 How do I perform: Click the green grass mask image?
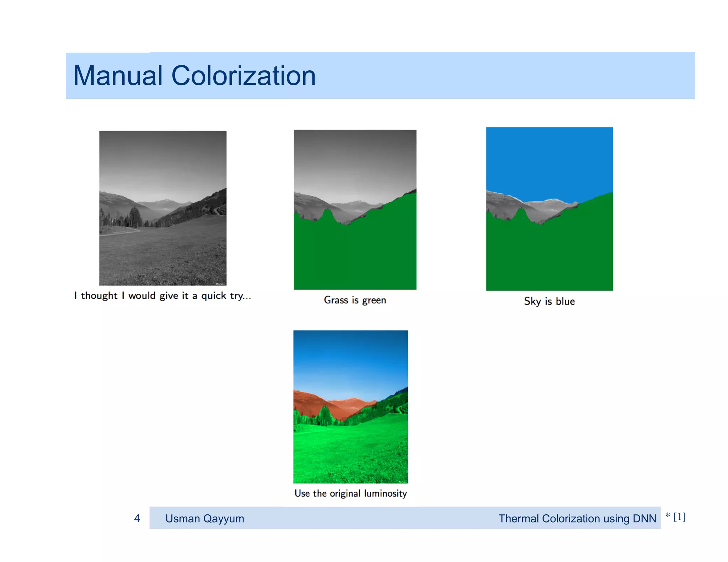355,210
